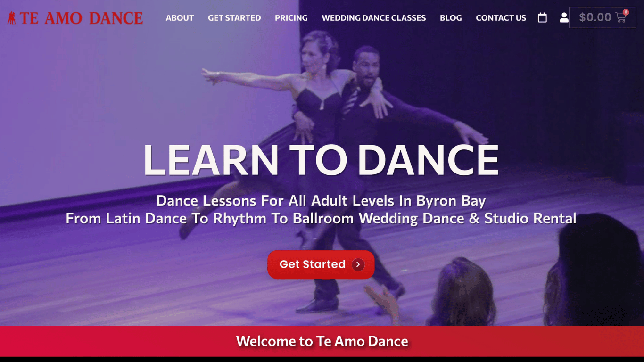Click the Te Amo Dance logo text

[x=81, y=18]
